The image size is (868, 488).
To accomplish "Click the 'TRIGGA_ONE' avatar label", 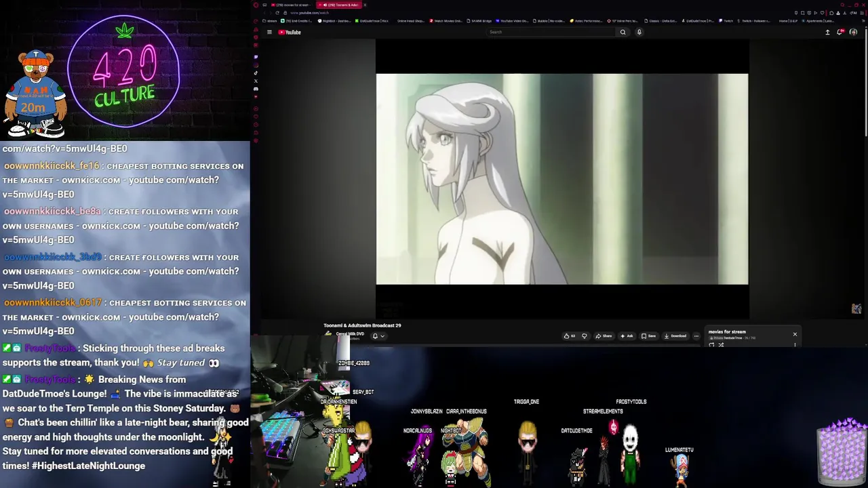I will [526, 402].
